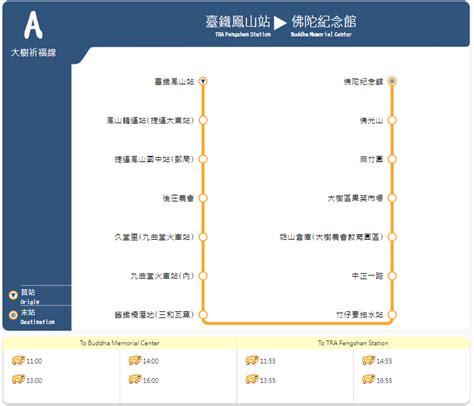Select the 捷運鳳山國中站(郵局) stop name
The height and width of the screenshot is (406, 474).
(154, 160)
